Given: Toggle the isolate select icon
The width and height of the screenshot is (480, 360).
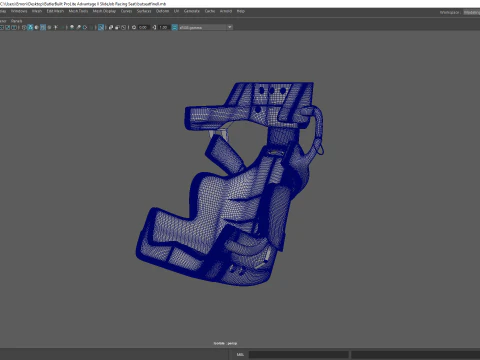Looking at the screenshot, I should pyautogui.click(x=101, y=27).
